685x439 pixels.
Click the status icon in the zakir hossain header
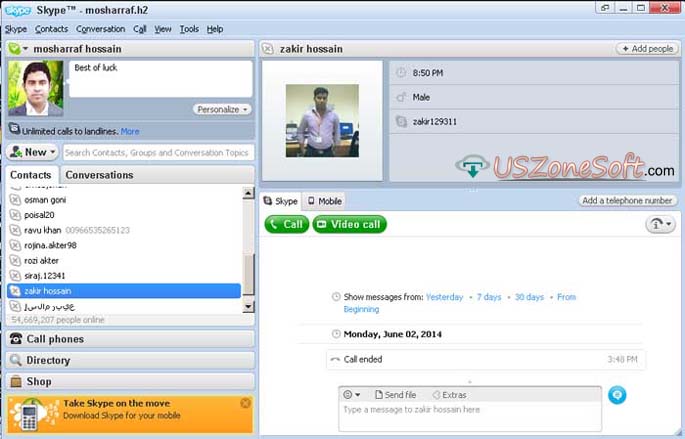[268, 48]
